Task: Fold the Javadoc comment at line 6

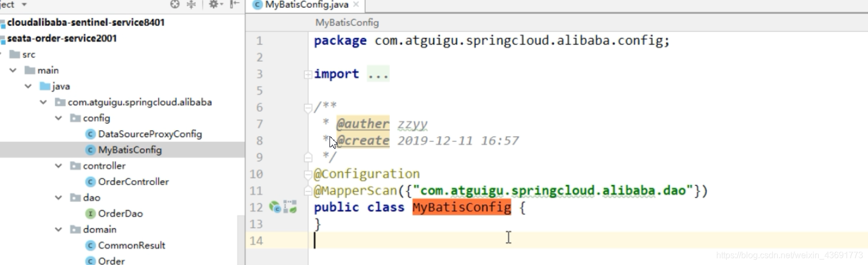Action: (308, 108)
